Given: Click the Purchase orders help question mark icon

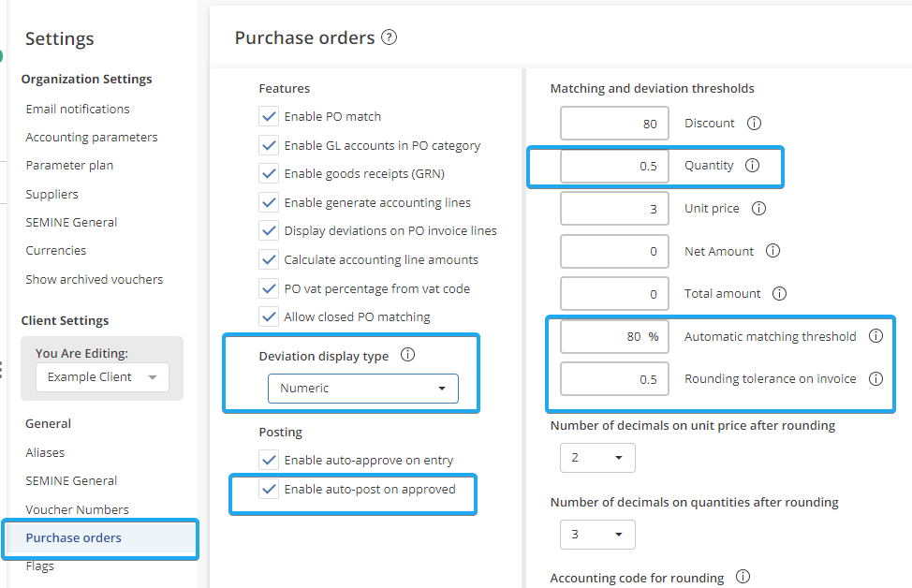Looking at the screenshot, I should coord(390,38).
